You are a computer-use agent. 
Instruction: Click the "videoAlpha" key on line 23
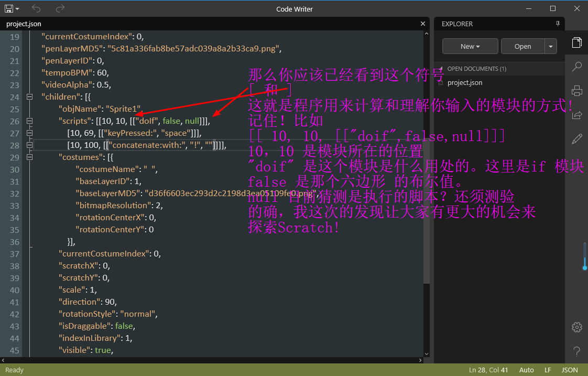coord(66,85)
